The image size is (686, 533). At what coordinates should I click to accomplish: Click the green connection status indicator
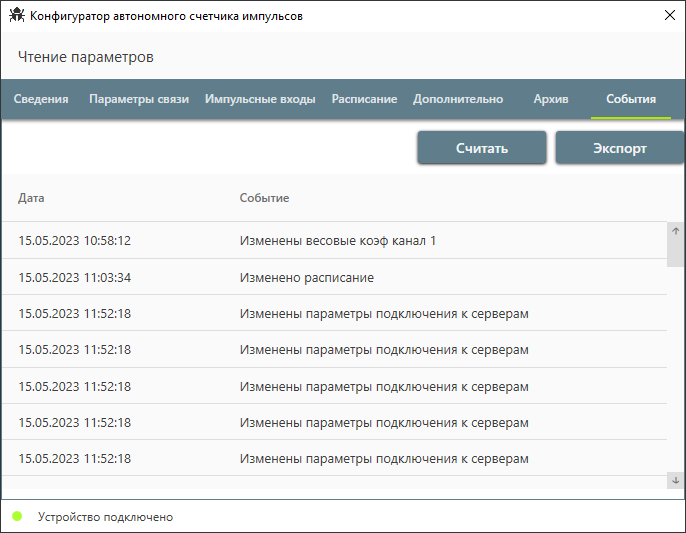[17, 516]
